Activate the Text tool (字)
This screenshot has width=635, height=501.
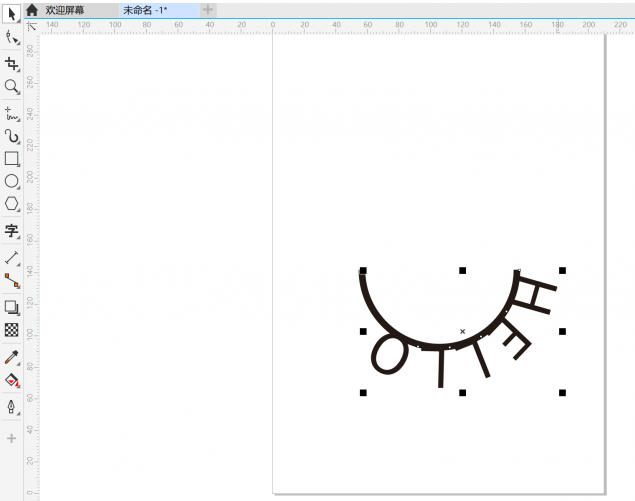[12, 231]
